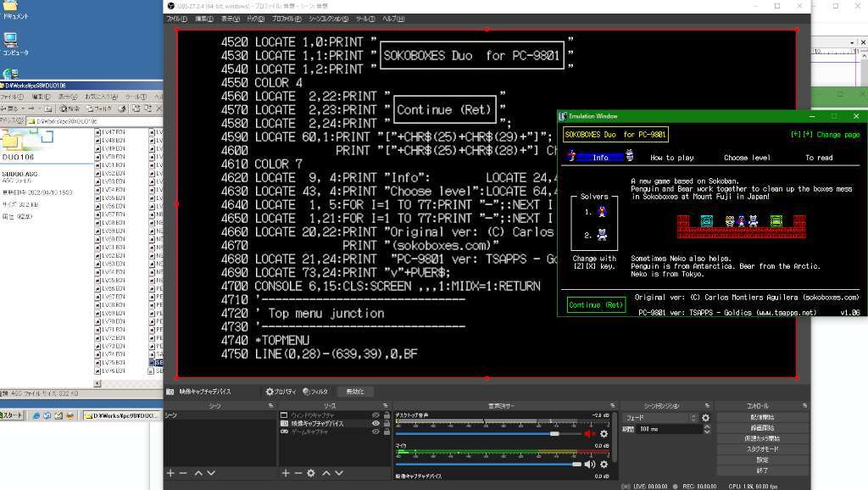Click Continue (Ret) in Emulation Window
The image size is (868, 490).
[x=596, y=304]
